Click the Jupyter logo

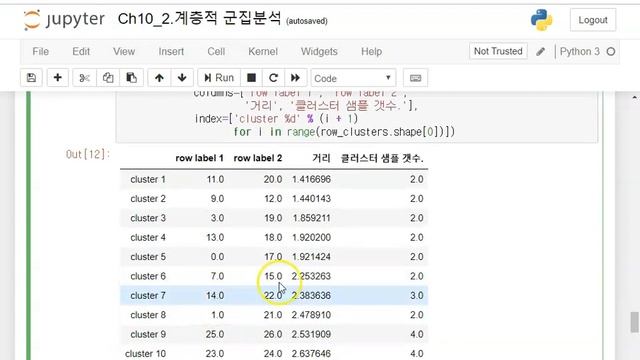(64, 20)
